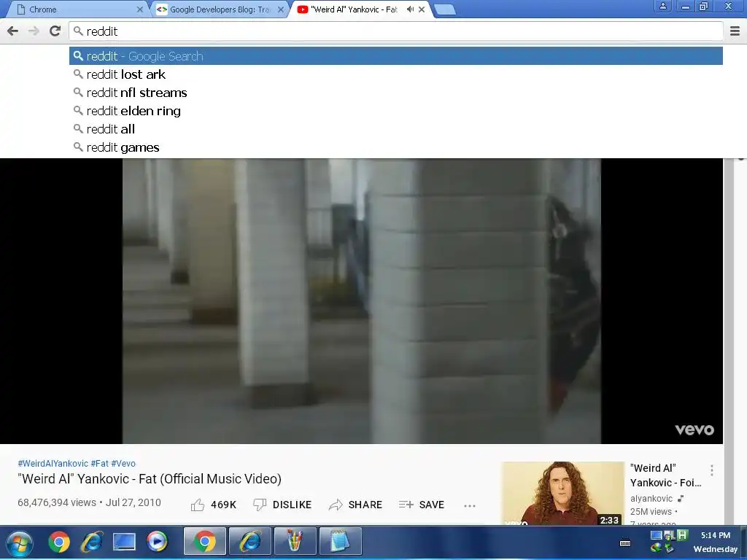
Task: Click the video player to pause playback
Action: click(361, 301)
